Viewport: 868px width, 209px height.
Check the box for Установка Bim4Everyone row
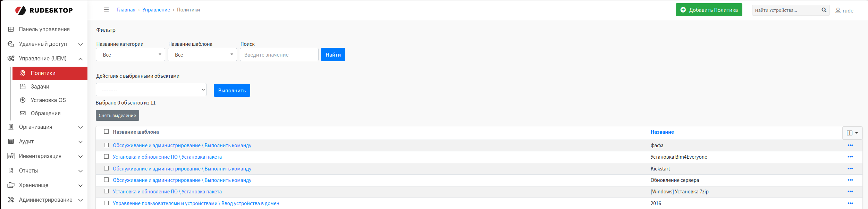pos(107,157)
